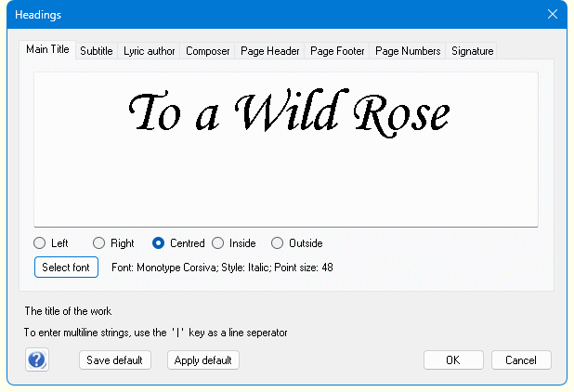Image resolution: width=574 pixels, height=392 pixels.
Task: Switch to the Signature tab
Action: tap(472, 51)
